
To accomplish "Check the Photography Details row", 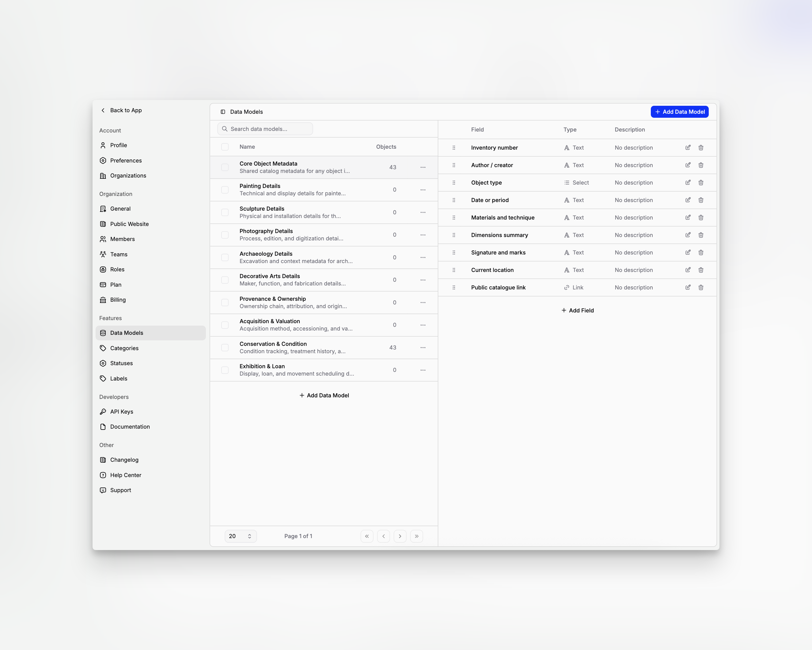I will point(225,235).
